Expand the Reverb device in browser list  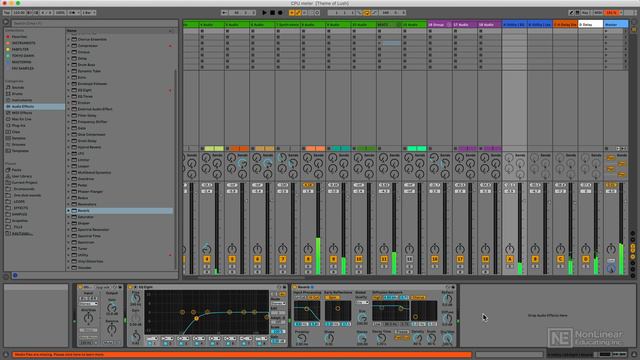click(69, 211)
